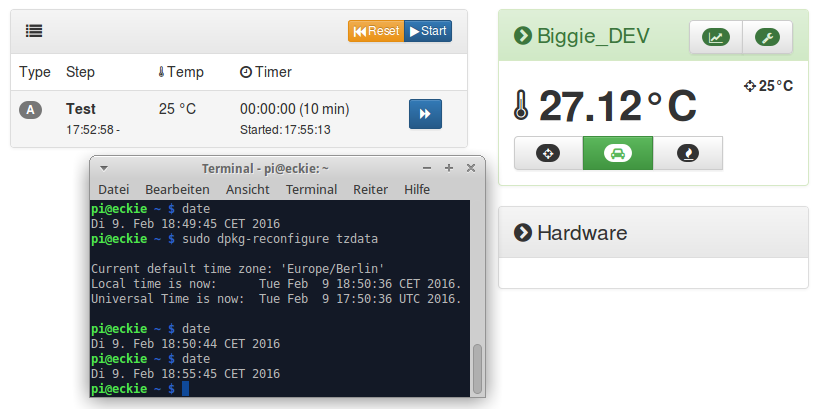Collapse the Biggie_DEV kettle panel

[x=522, y=37]
